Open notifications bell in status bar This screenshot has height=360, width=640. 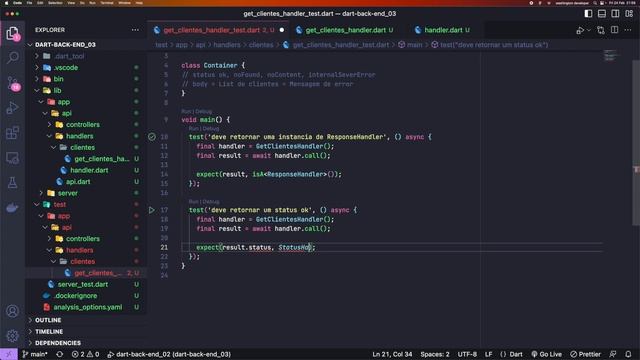[x=628, y=354]
